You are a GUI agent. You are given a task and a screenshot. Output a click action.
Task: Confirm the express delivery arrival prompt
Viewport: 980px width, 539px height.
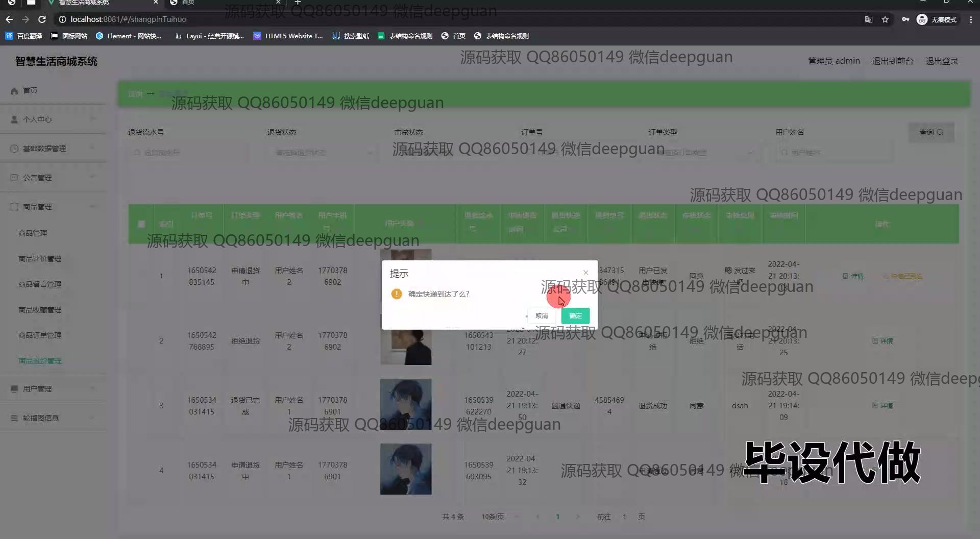point(575,315)
